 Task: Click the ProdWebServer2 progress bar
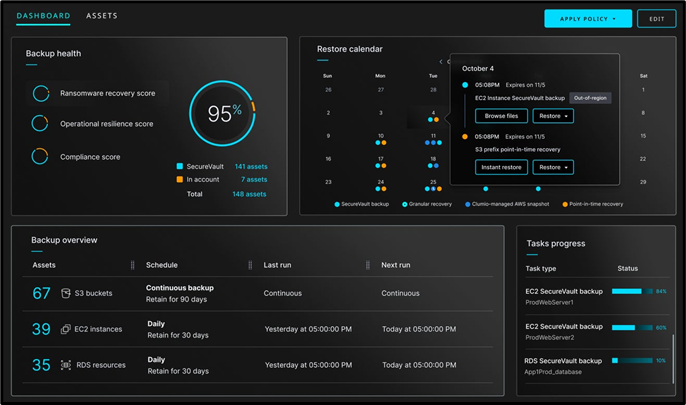click(x=632, y=328)
